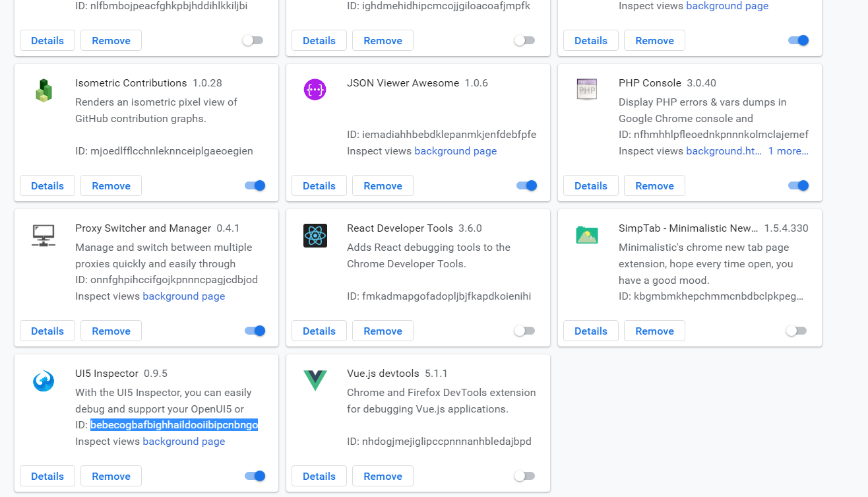The height and width of the screenshot is (497, 868).
Task: Click the PHP Console extension icon
Action: 586,89
